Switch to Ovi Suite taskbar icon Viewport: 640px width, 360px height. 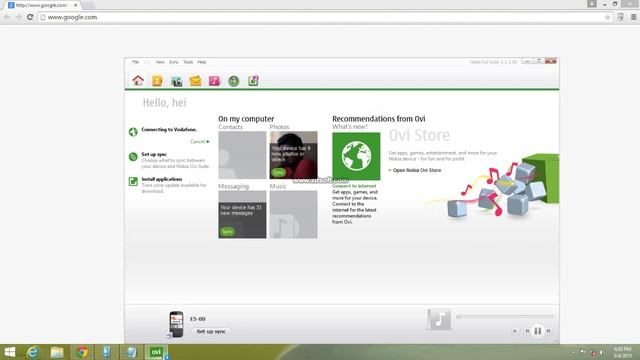tap(156, 352)
